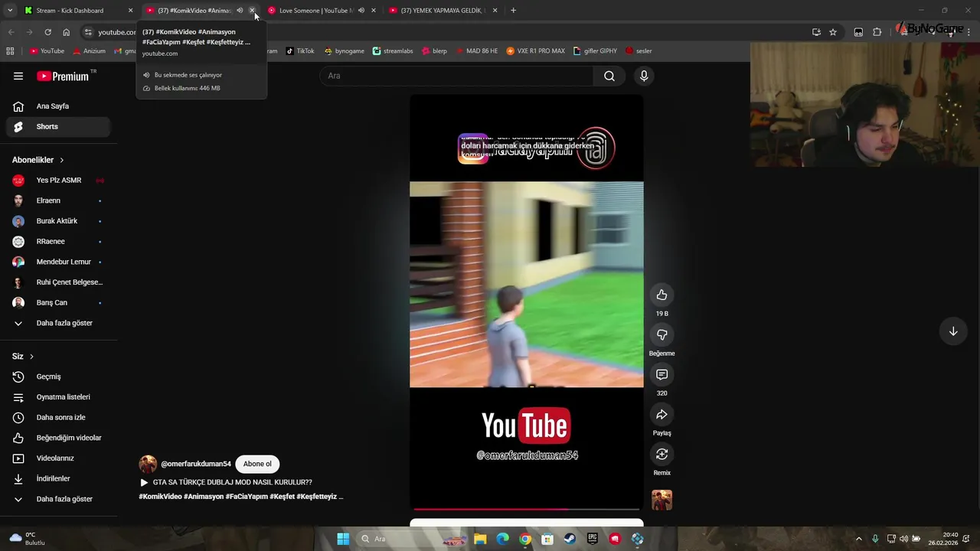Dislike the Short with thumbs-down icon
This screenshot has width=980, height=551.
point(661,334)
